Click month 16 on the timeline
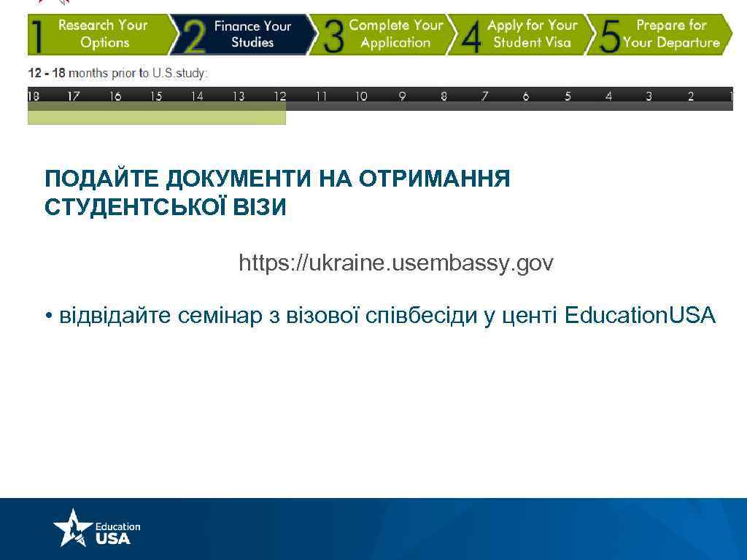This screenshot has width=747, height=560. click(115, 96)
